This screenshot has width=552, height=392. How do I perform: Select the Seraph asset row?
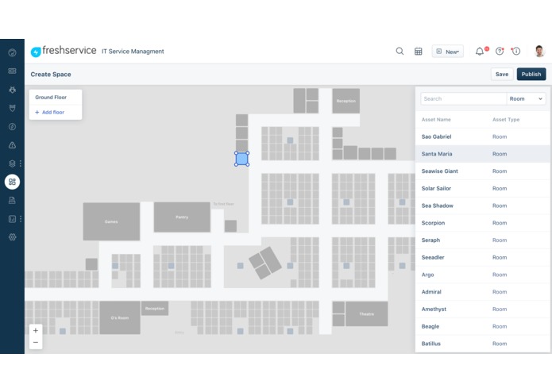[x=482, y=240]
